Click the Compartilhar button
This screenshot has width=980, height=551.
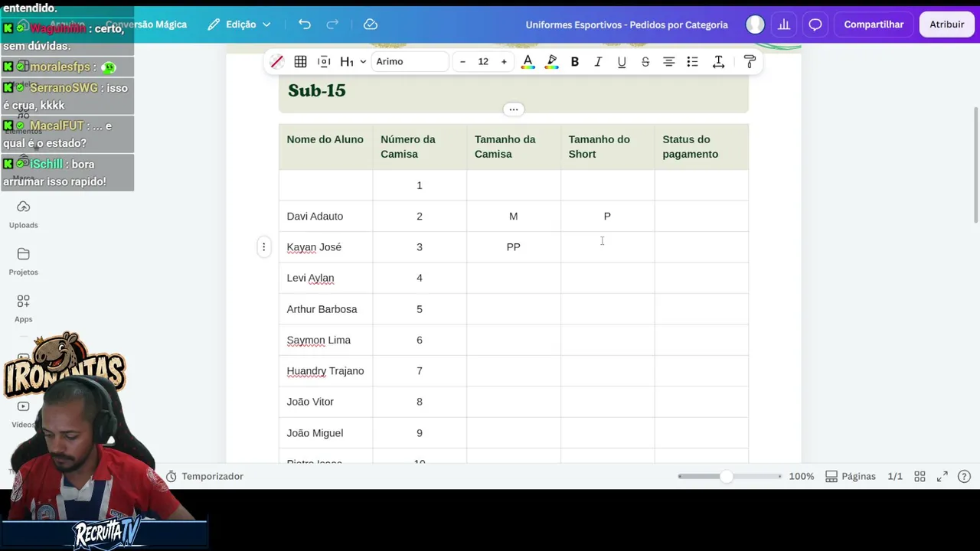pos(874,24)
